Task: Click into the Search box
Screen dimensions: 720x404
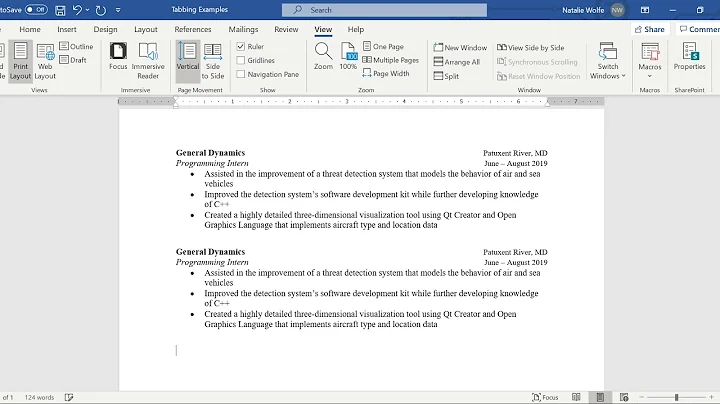Action: pos(384,10)
